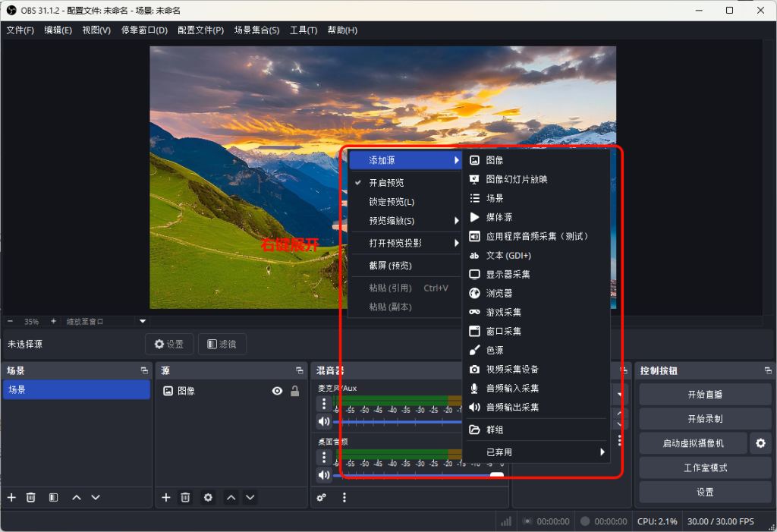Open audio mixer advanced settings gear icon
This screenshot has height=532, width=777.
321,497
